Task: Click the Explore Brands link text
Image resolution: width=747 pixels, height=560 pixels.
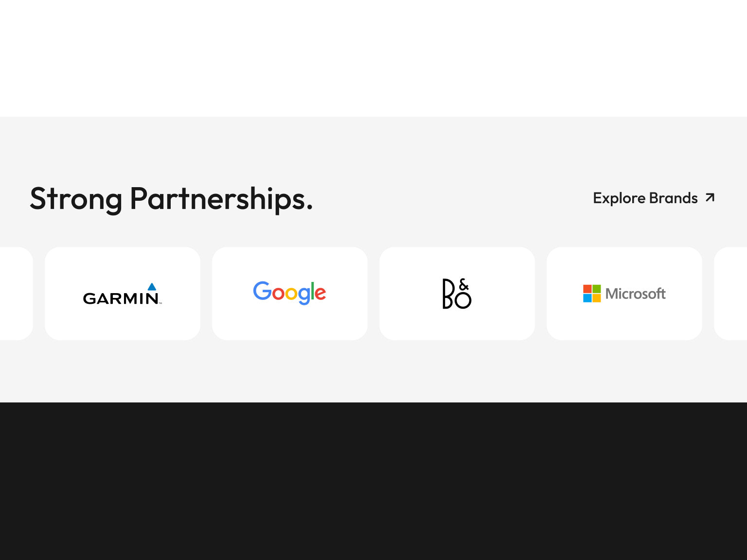Action: coord(645,198)
